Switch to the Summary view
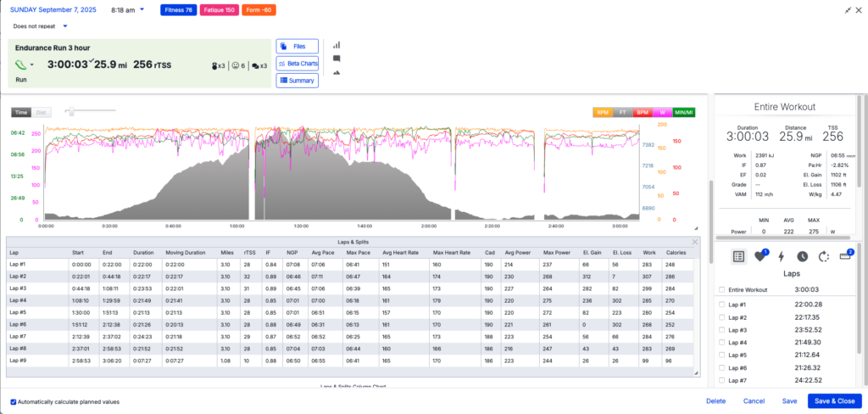 point(297,80)
